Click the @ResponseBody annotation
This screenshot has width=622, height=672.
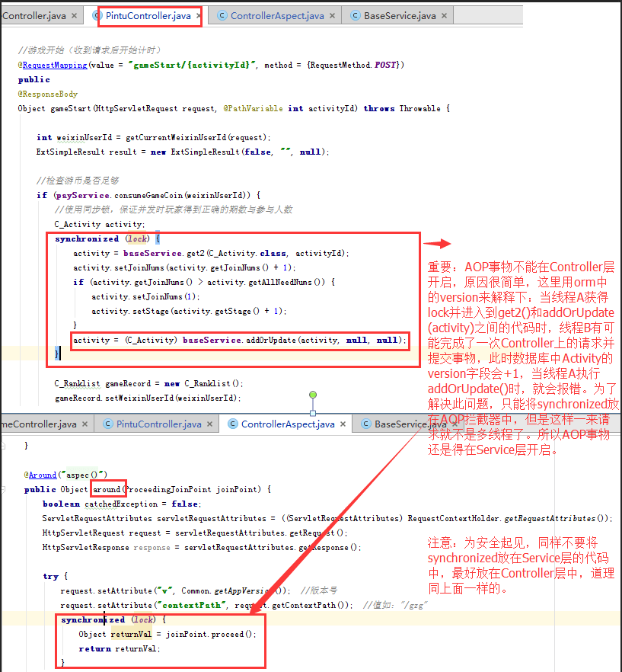click(x=47, y=94)
